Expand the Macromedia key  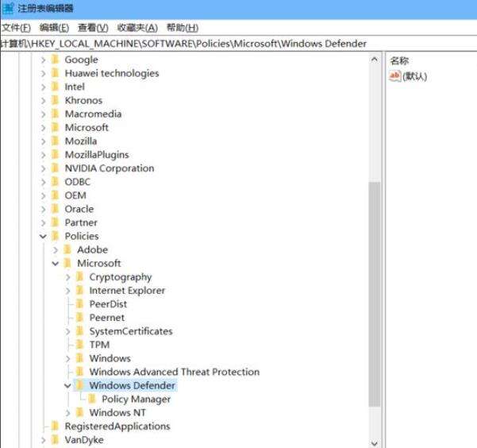tap(43, 114)
